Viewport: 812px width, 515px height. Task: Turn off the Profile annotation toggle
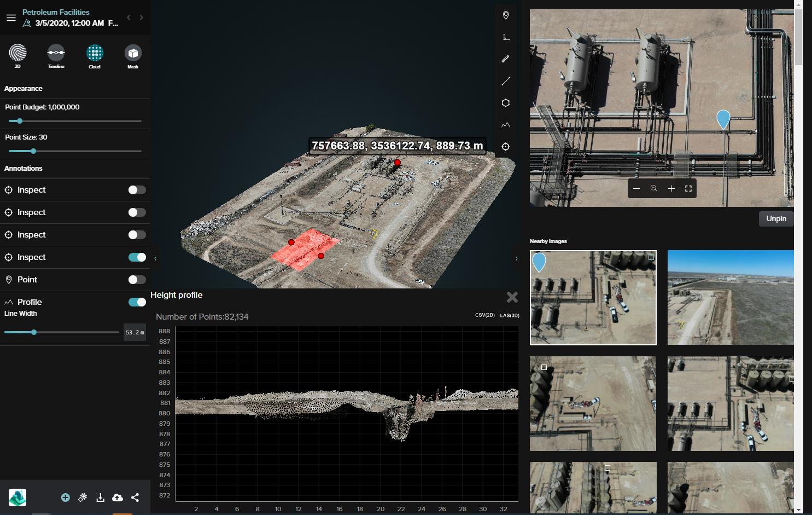(x=137, y=302)
